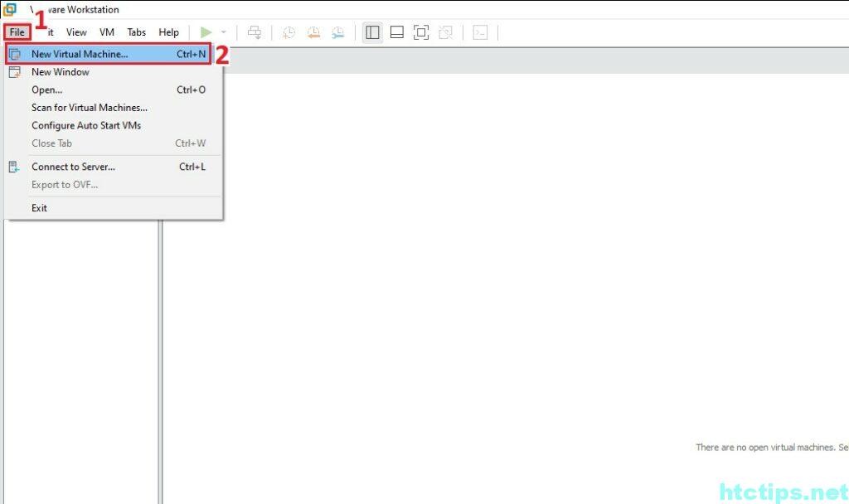Toggle the library sidebar view icon
849x504 pixels.
372,32
